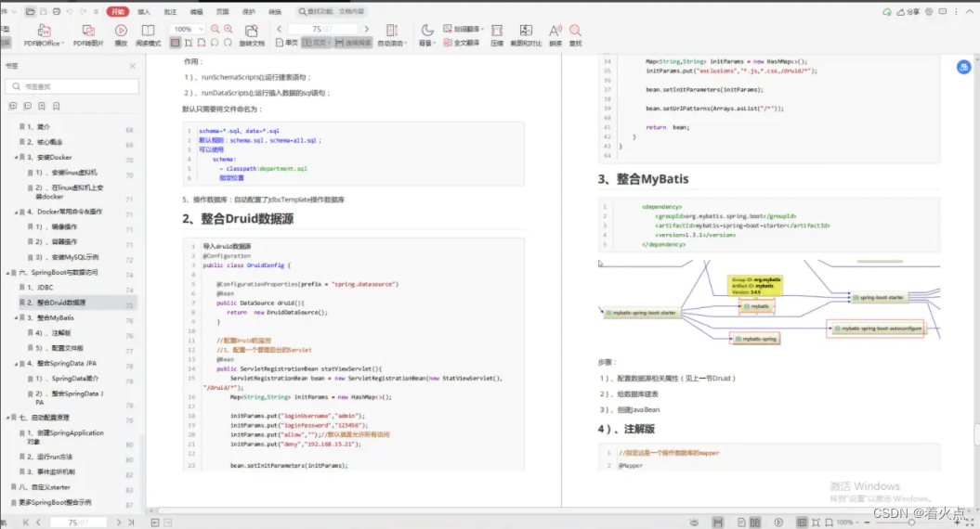Go to next page using toolbar arrow
The image size is (980, 529).
point(366,29)
